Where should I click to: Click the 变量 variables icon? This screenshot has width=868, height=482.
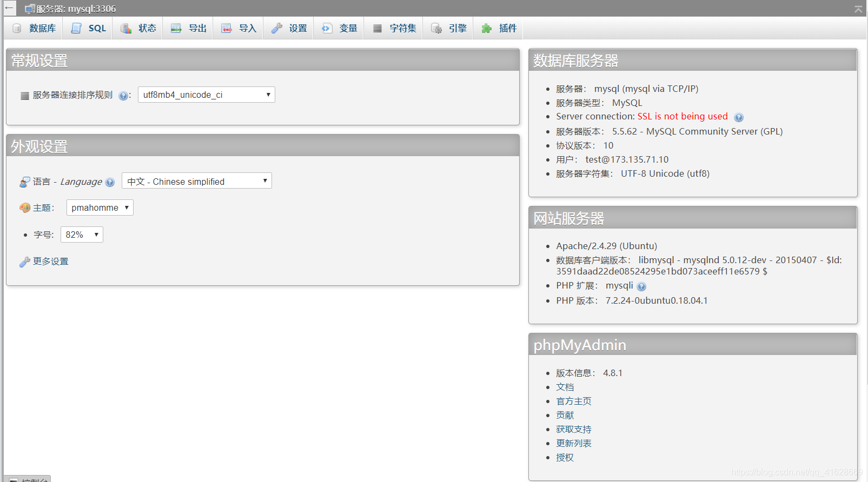point(327,28)
